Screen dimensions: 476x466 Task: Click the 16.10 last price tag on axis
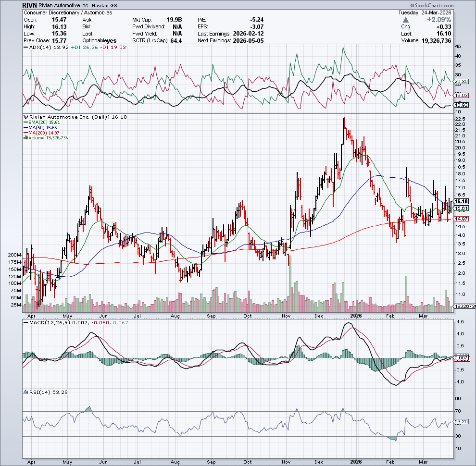tap(461, 202)
